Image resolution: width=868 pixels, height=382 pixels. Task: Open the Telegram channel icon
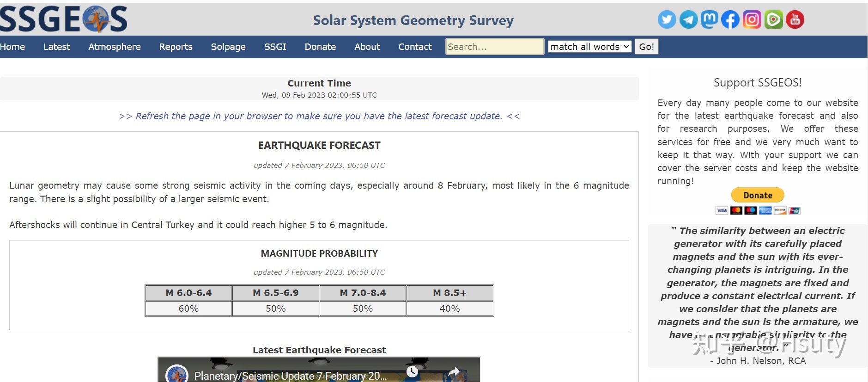688,19
